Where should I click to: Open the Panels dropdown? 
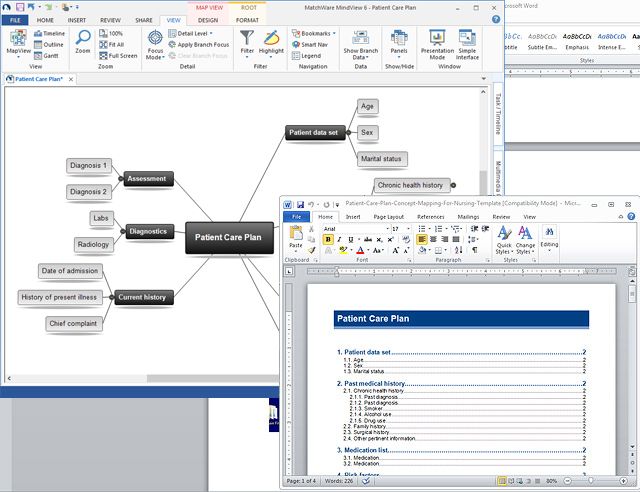pyautogui.click(x=399, y=44)
